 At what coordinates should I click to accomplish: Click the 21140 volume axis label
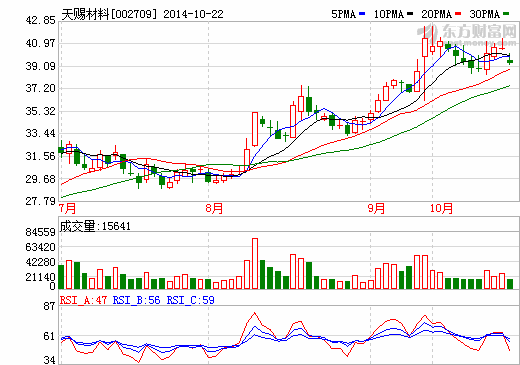tap(40, 277)
